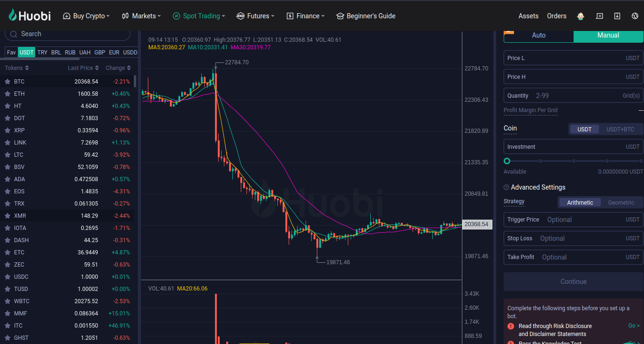Open the Orders menu item
The height and width of the screenshot is (344, 644).
tap(556, 16)
